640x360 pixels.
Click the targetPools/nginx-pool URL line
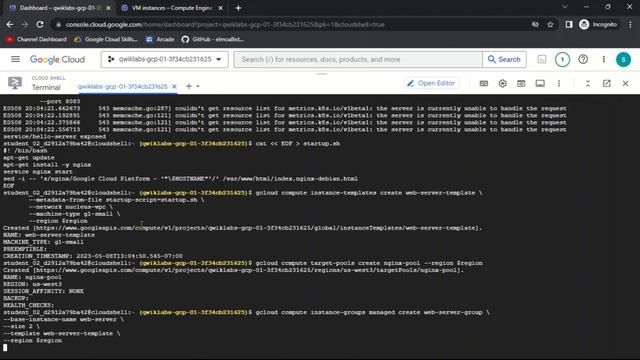coord(233,270)
